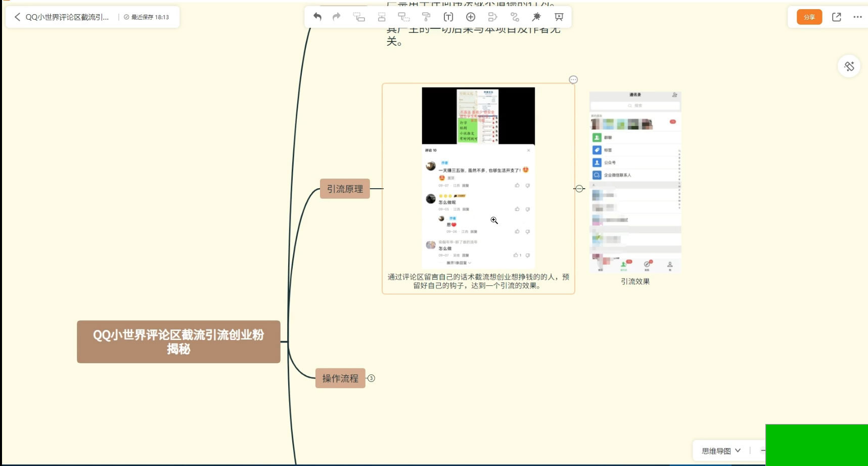Select the 操作流程 topic node
The image size is (868, 466).
pyautogui.click(x=340, y=378)
